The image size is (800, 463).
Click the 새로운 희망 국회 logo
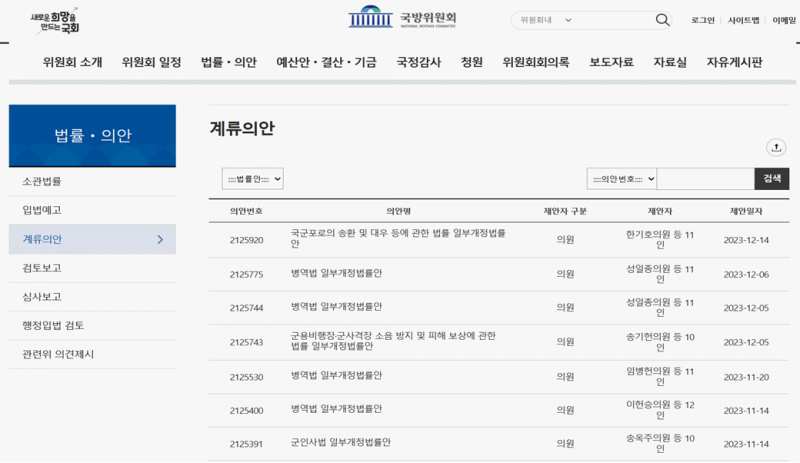click(x=55, y=20)
